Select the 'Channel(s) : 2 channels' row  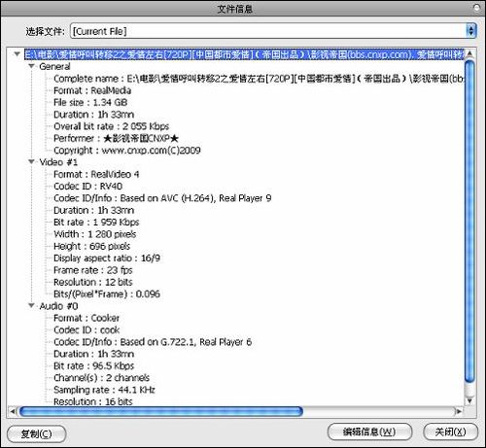[101, 378]
